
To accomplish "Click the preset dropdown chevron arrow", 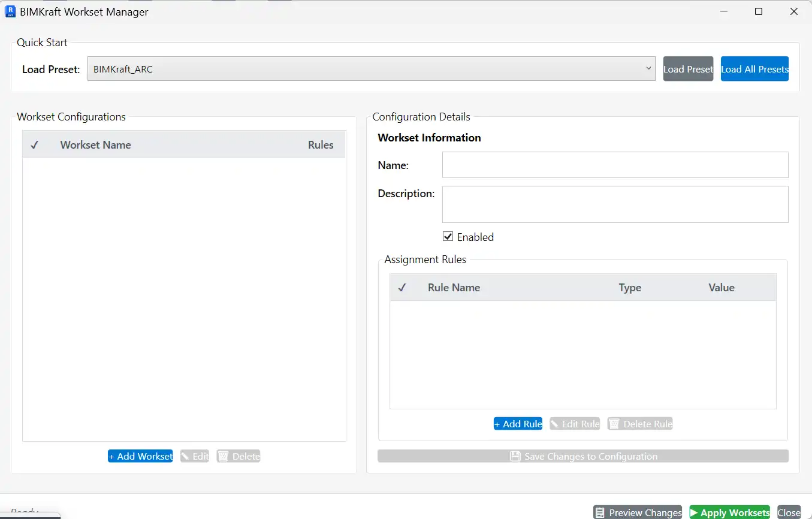I will tap(649, 68).
